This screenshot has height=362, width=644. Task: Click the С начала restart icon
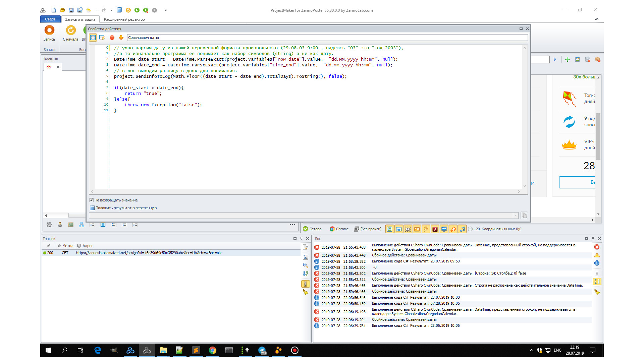pos(70,31)
